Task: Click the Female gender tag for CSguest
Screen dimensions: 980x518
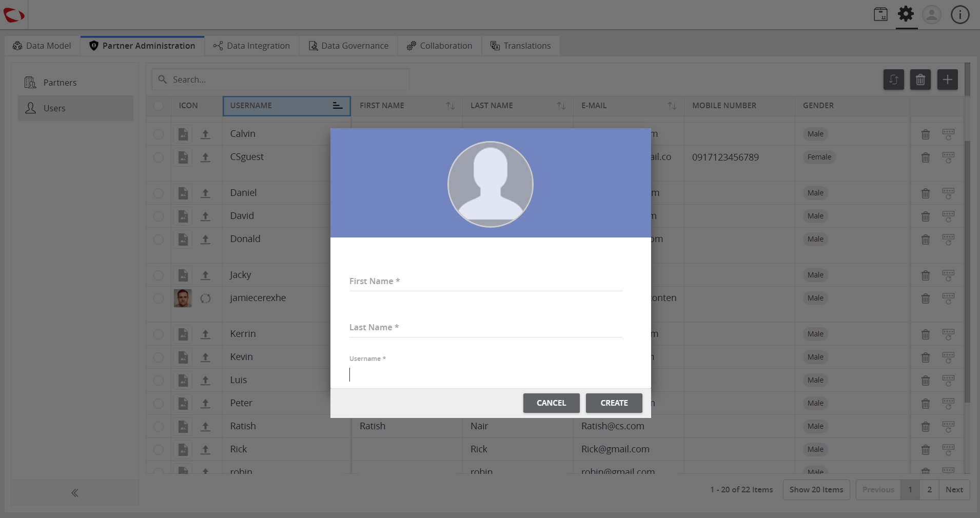Action: coord(819,157)
